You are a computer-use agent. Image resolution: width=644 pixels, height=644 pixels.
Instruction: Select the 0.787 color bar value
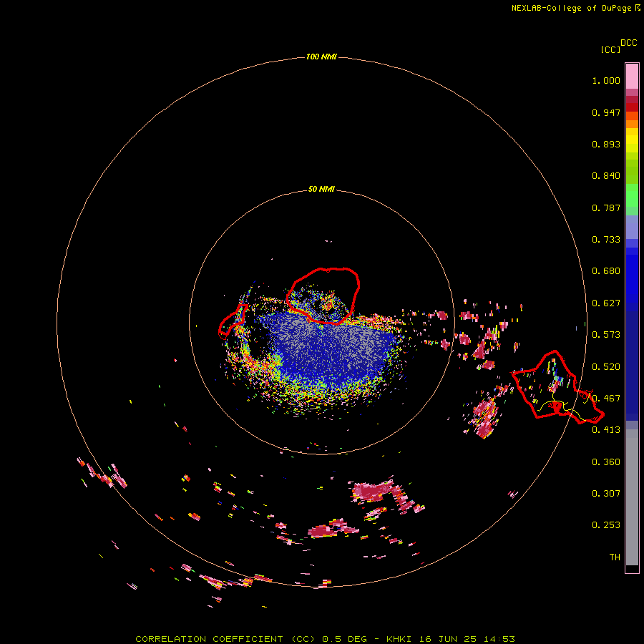[606, 208]
